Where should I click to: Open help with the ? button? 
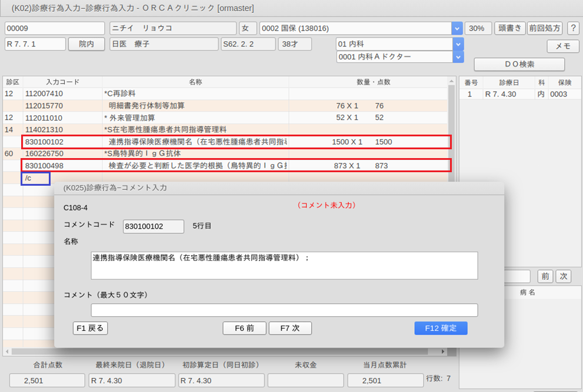coord(572,28)
